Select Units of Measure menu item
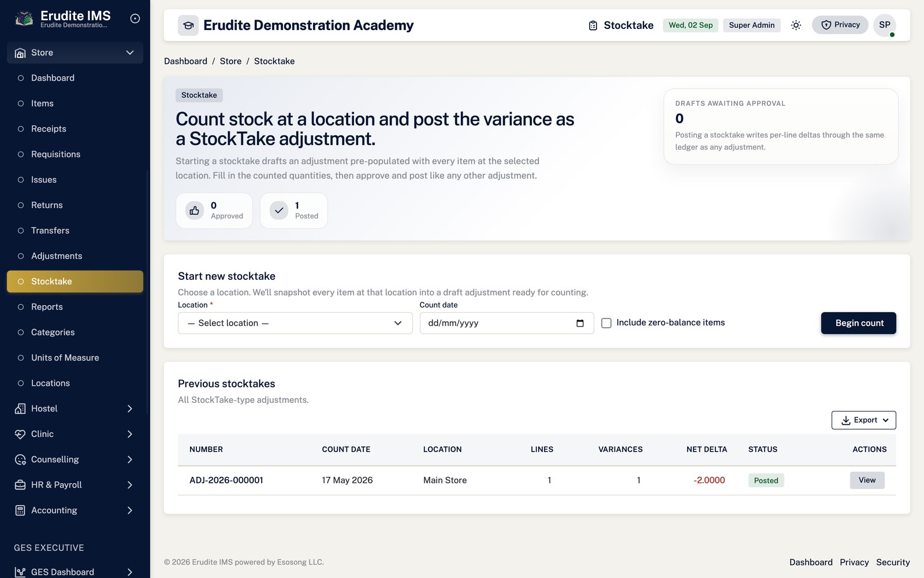The image size is (924, 578). pos(75,358)
